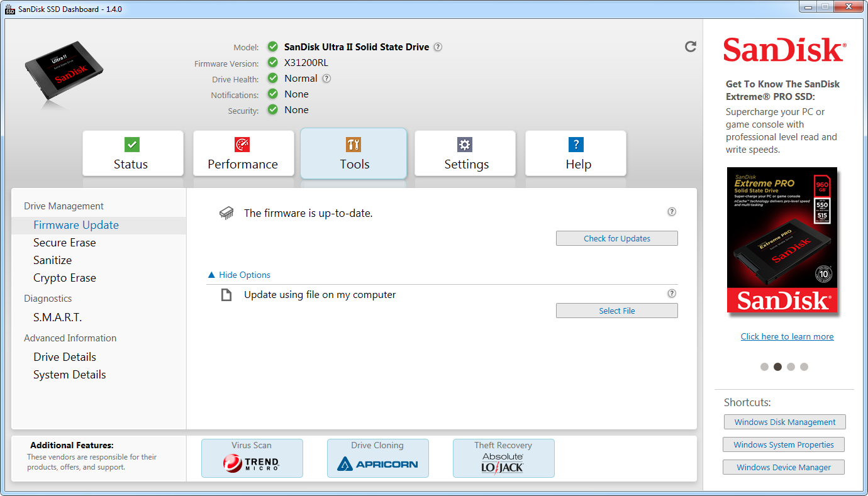Click the 'Click here to learn more' link
This screenshot has height=496, width=868.
[787, 336]
